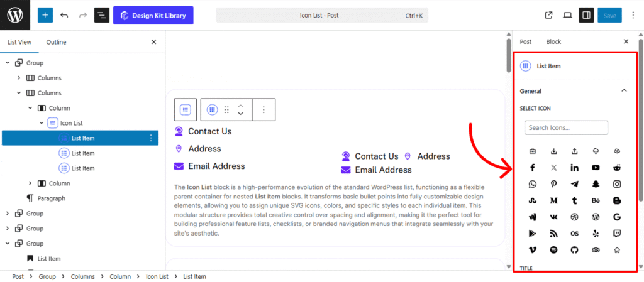Select the GitHub icon in icon grid

click(x=575, y=249)
